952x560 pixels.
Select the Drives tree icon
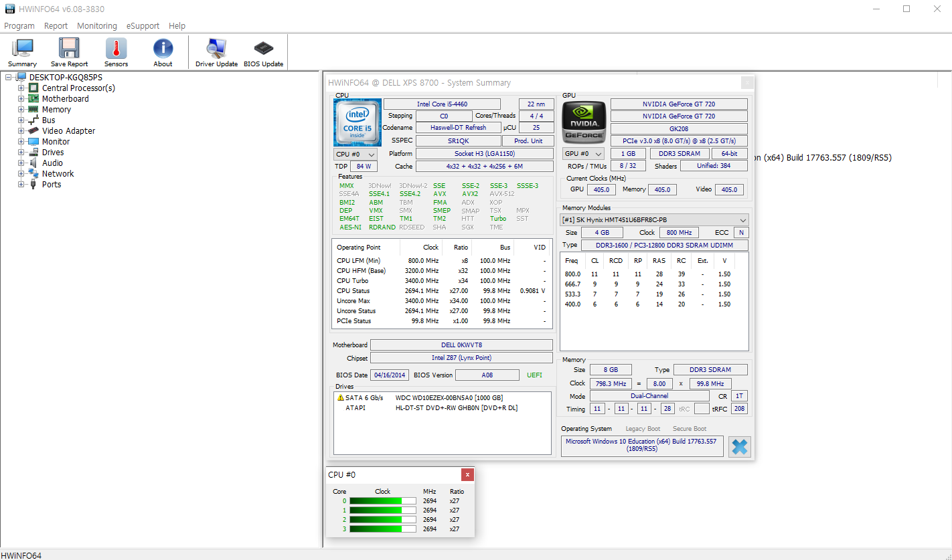coord(33,152)
